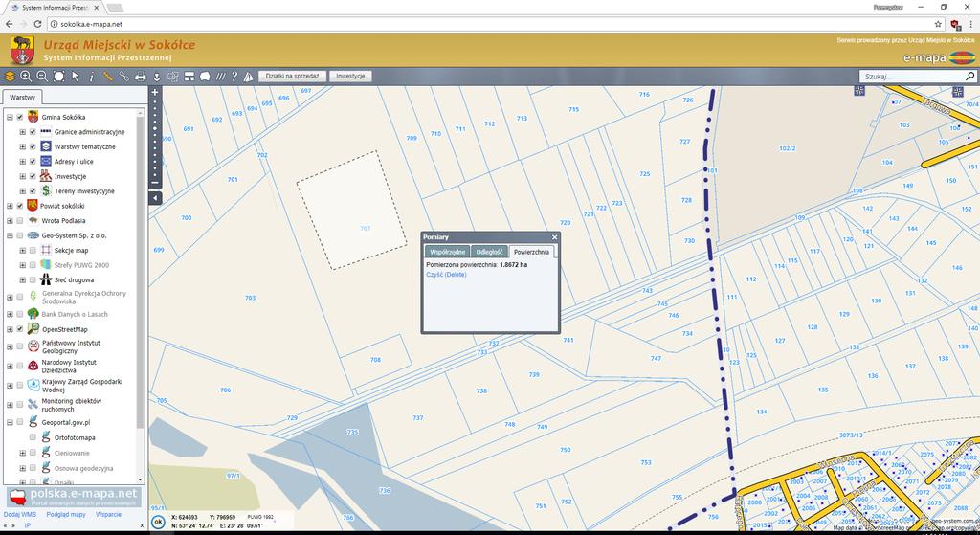This screenshot has height=535, width=980.
Task: Click the warning triangle toolbar icon
Action: [x=248, y=77]
